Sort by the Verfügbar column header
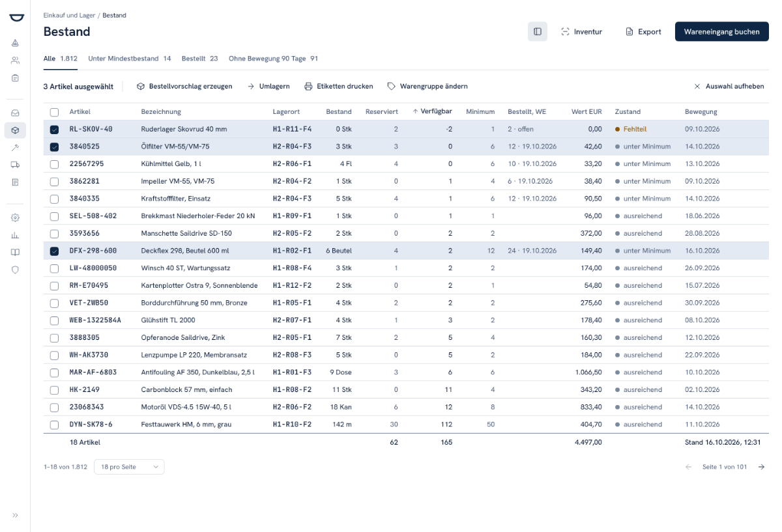Screen dimensions: 782x532 point(433,111)
